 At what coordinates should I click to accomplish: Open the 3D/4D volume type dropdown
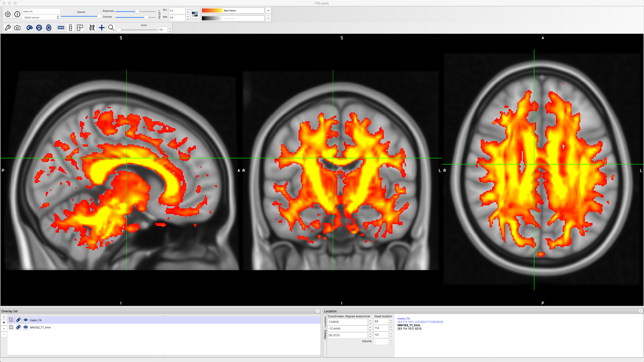[41, 17]
